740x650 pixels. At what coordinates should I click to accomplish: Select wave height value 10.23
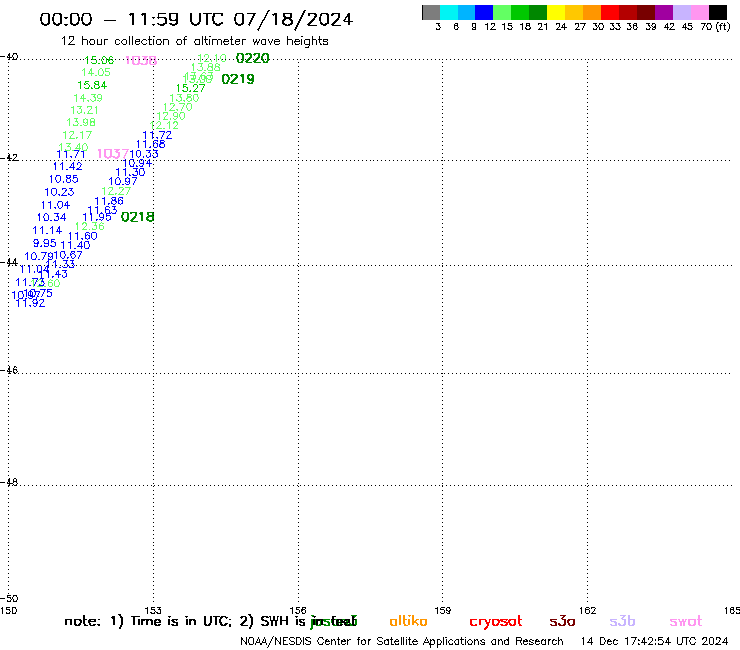[59, 192]
